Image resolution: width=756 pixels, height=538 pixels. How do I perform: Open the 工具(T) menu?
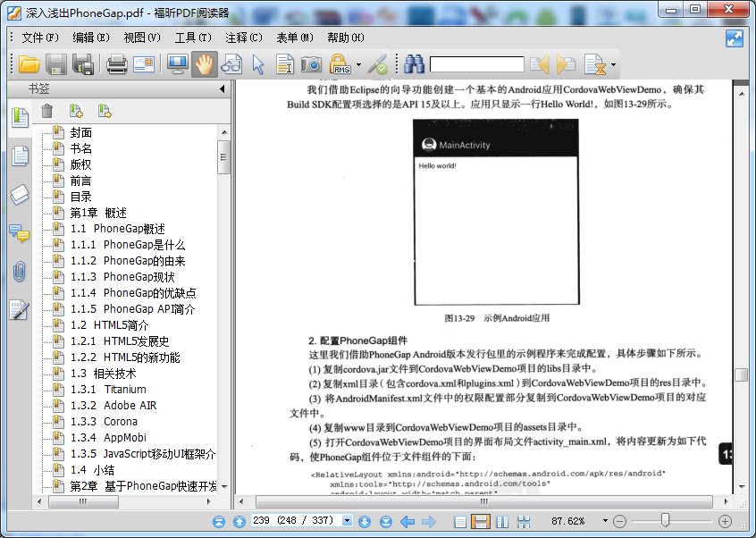(x=193, y=38)
